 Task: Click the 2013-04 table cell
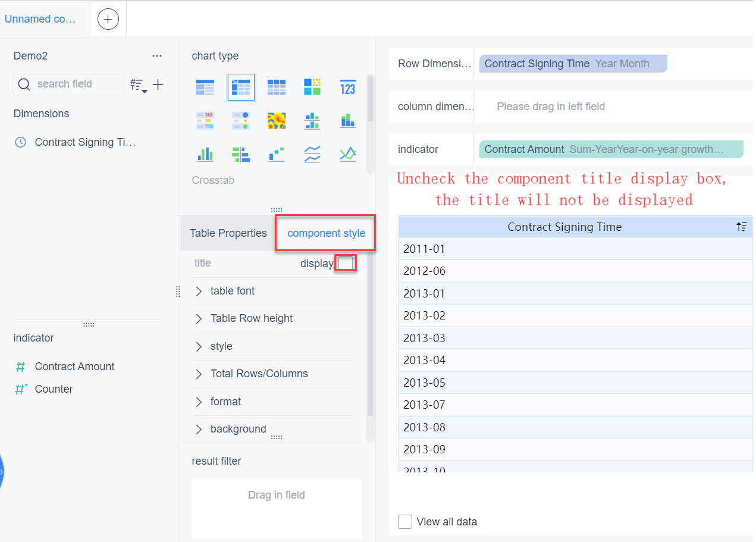(x=575, y=360)
